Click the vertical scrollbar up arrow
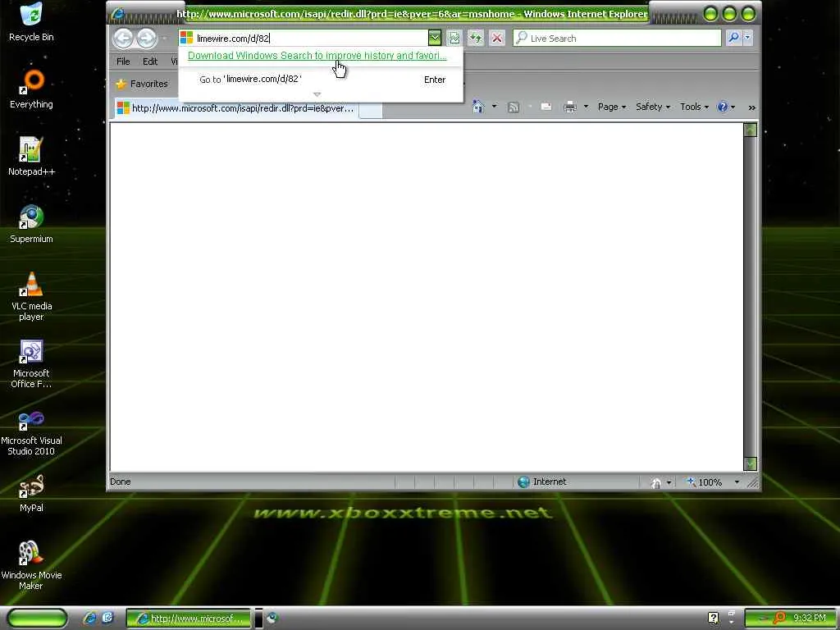Screen dimensions: 840x630 click(751, 130)
